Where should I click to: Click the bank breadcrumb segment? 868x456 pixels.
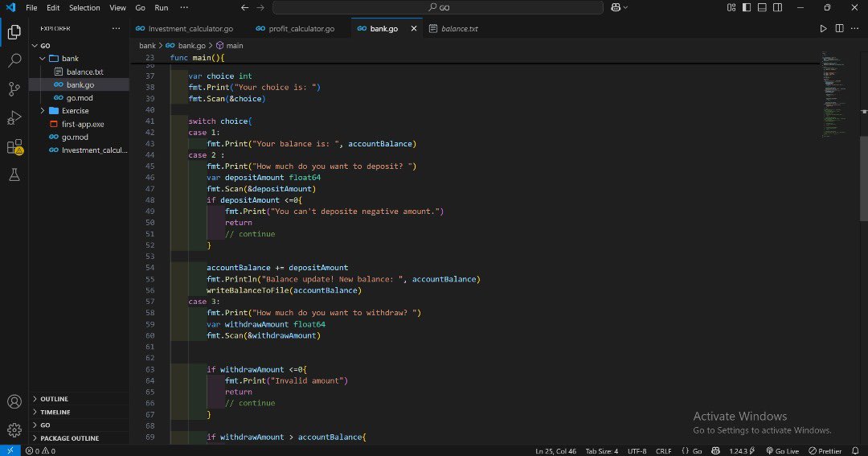coord(147,45)
